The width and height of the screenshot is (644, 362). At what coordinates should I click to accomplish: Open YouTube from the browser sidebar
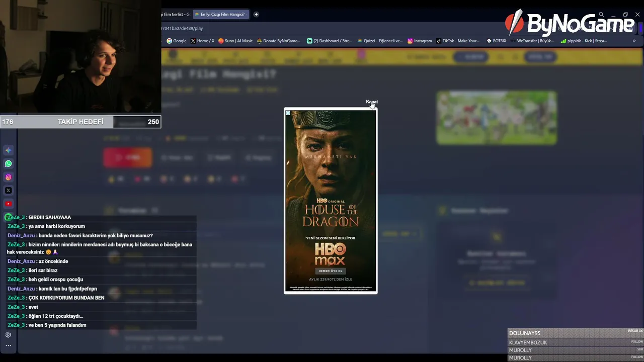[x=9, y=204]
